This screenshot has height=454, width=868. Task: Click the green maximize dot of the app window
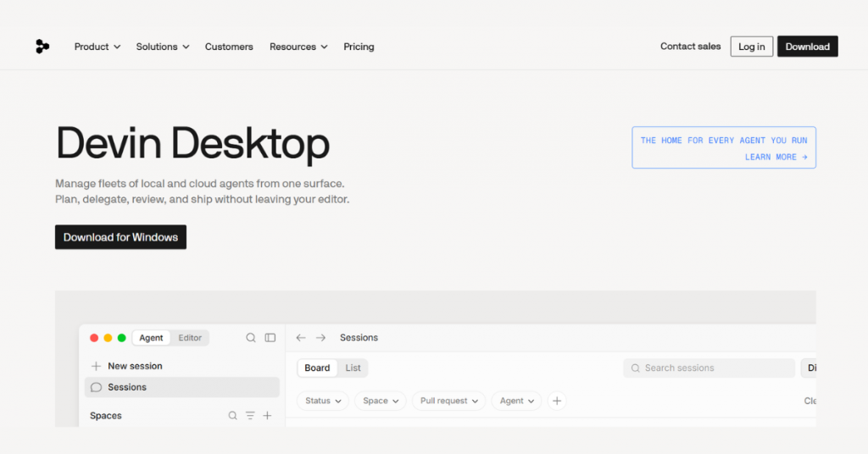coord(122,338)
